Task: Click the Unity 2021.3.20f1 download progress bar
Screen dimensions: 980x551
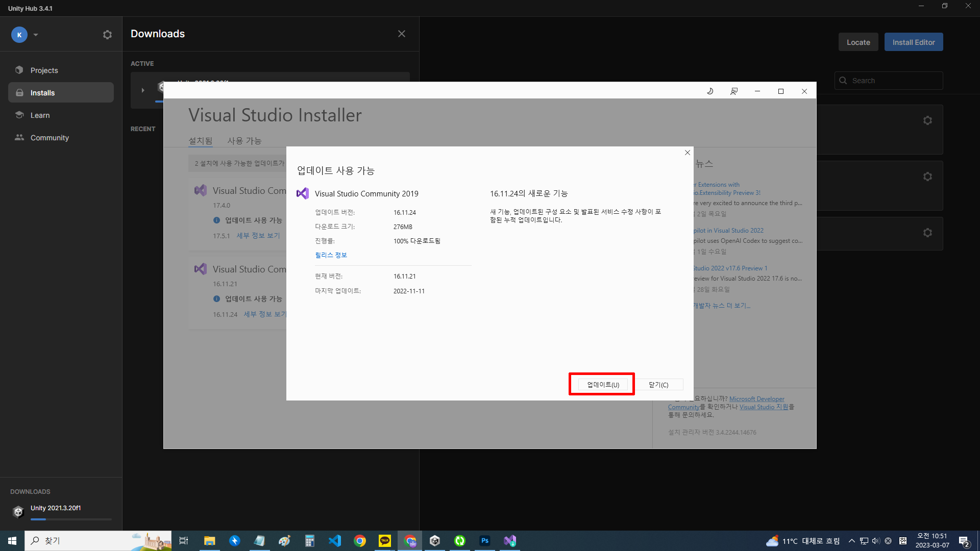Action: tap(71, 519)
